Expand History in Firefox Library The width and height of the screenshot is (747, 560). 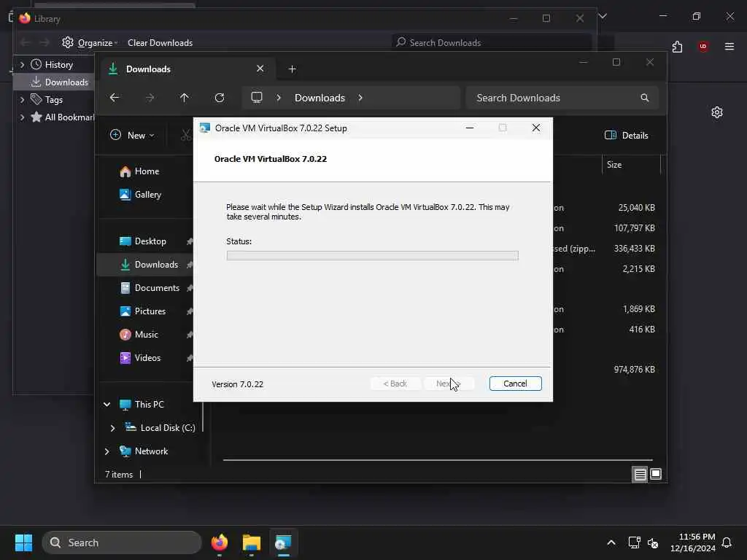click(22, 65)
